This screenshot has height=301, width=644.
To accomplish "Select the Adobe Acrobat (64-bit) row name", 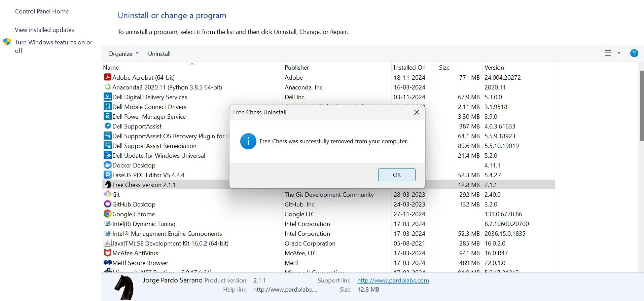I will click(x=143, y=77).
